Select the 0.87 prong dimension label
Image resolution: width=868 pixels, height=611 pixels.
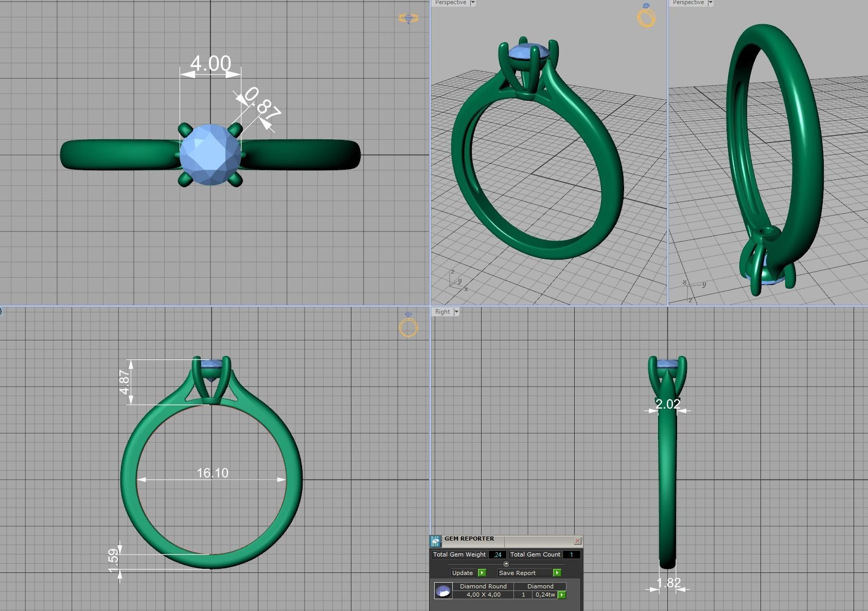[262, 103]
